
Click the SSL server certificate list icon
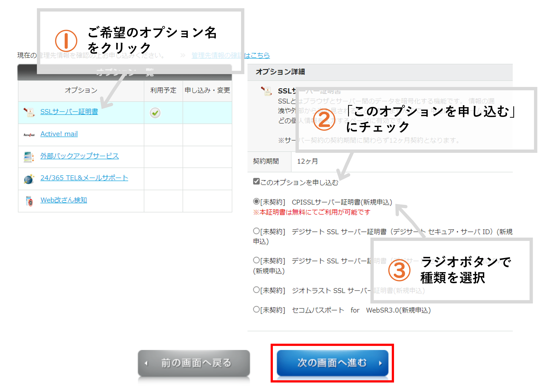pyautogui.click(x=29, y=112)
